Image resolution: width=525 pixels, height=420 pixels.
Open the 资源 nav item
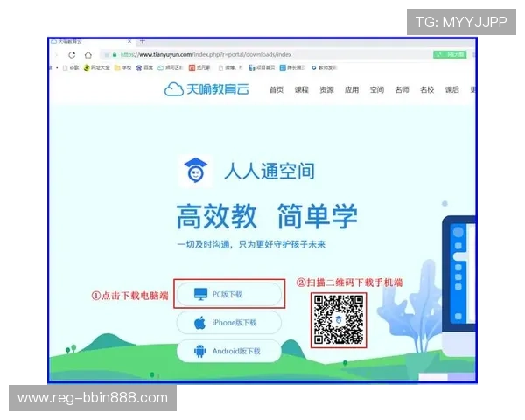click(x=326, y=90)
